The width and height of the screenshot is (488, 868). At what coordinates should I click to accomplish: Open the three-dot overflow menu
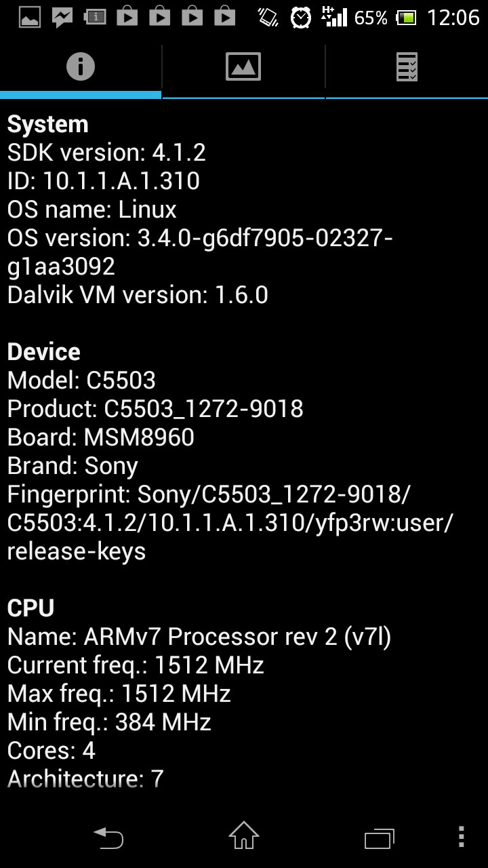(461, 837)
